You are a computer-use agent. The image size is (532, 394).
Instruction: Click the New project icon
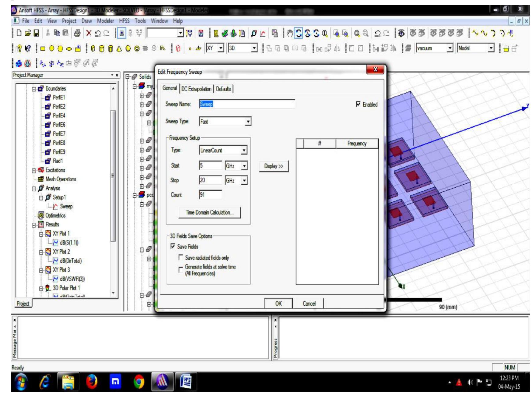click(19, 33)
